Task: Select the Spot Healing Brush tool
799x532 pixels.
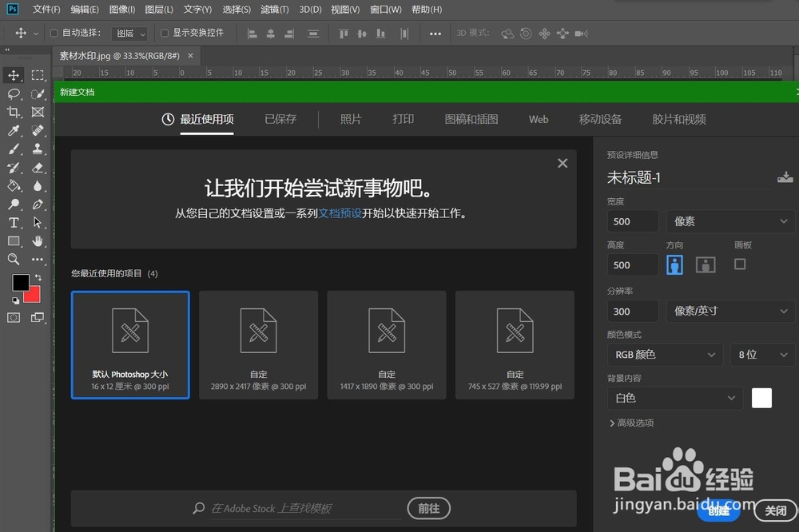Action: tap(38, 130)
